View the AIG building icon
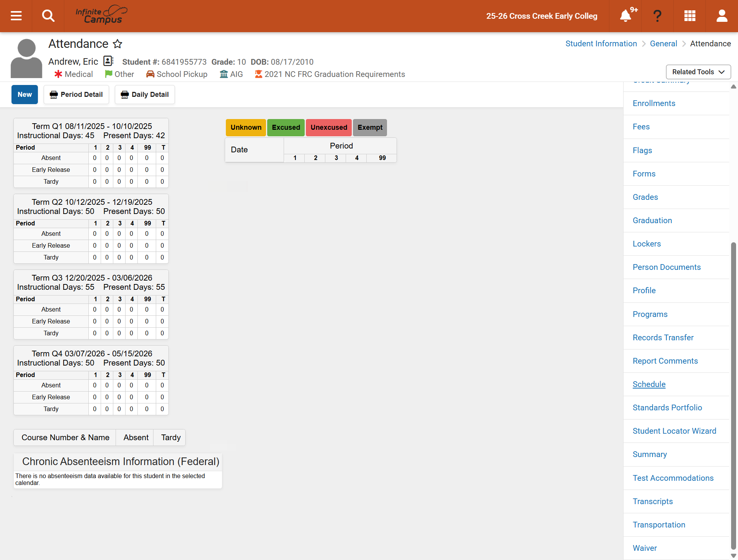Image resolution: width=738 pixels, height=560 pixels. click(224, 74)
